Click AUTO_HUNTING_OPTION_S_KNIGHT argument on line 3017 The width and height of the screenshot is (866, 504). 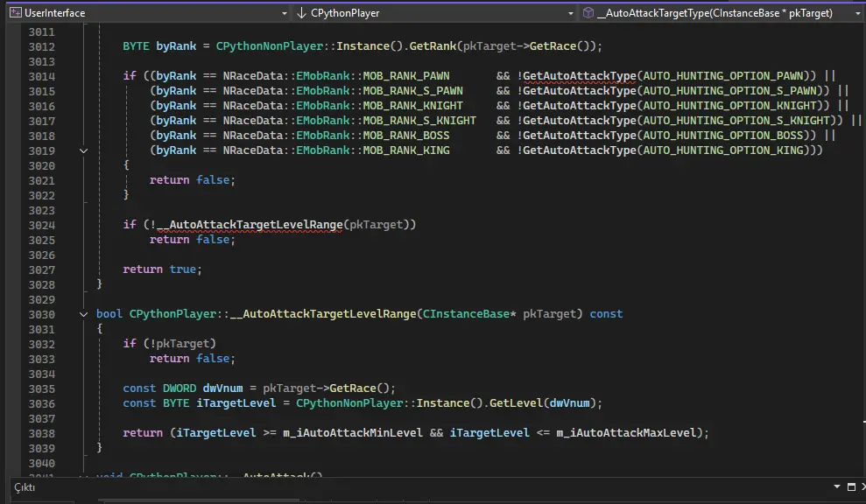point(736,121)
